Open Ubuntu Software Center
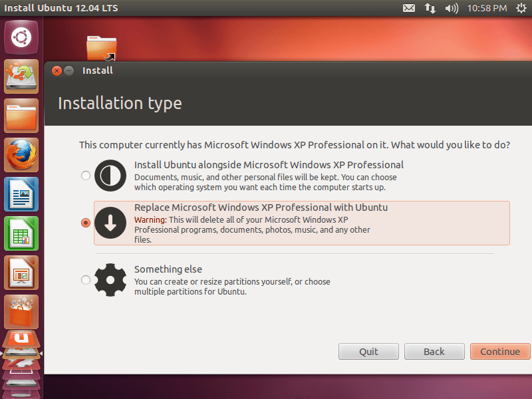 pyautogui.click(x=21, y=312)
